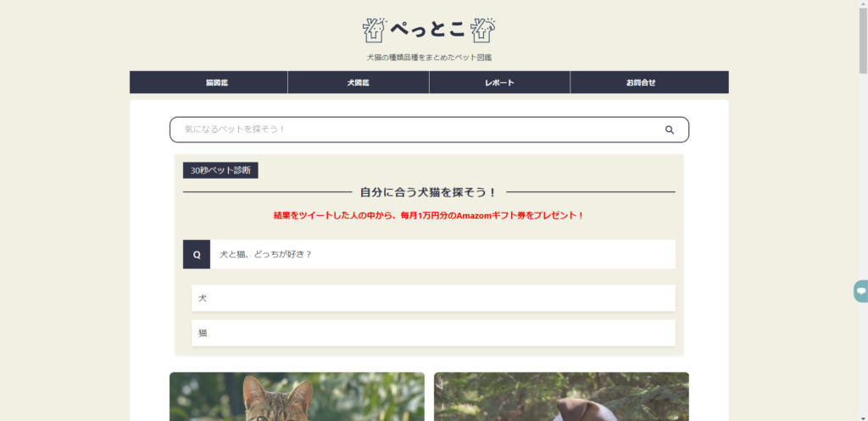Click the red Amazon gift card promo text
Viewport: 868px width, 421px height.
(x=429, y=215)
